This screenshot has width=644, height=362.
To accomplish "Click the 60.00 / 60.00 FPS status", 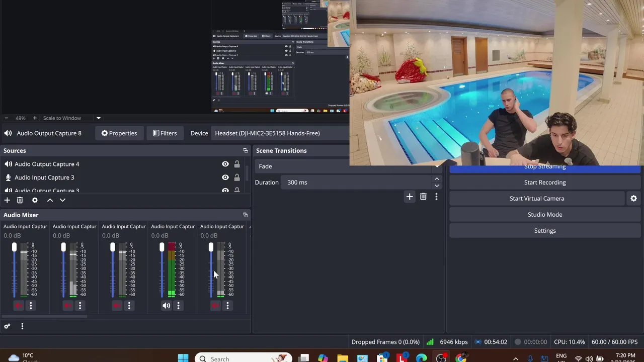I will click(x=614, y=342).
